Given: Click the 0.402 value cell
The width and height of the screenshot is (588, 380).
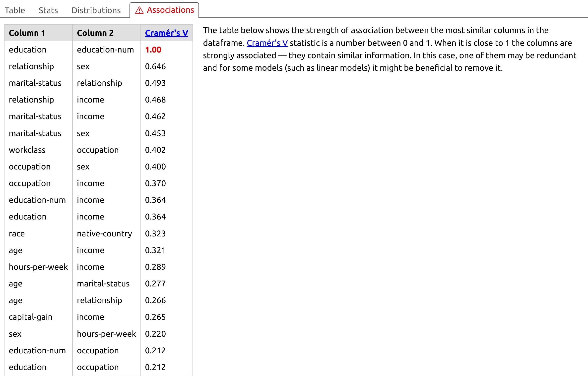Looking at the screenshot, I should tap(155, 150).
